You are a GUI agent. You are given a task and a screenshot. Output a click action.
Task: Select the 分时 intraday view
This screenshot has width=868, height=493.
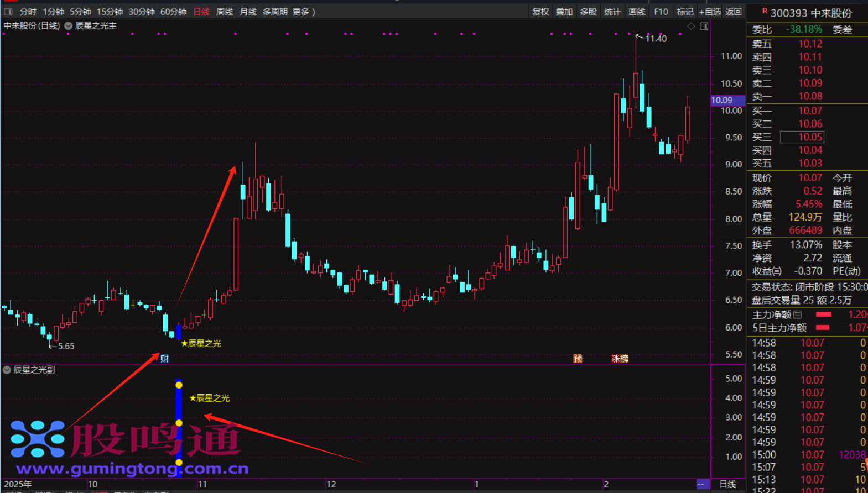click(28, 12)
